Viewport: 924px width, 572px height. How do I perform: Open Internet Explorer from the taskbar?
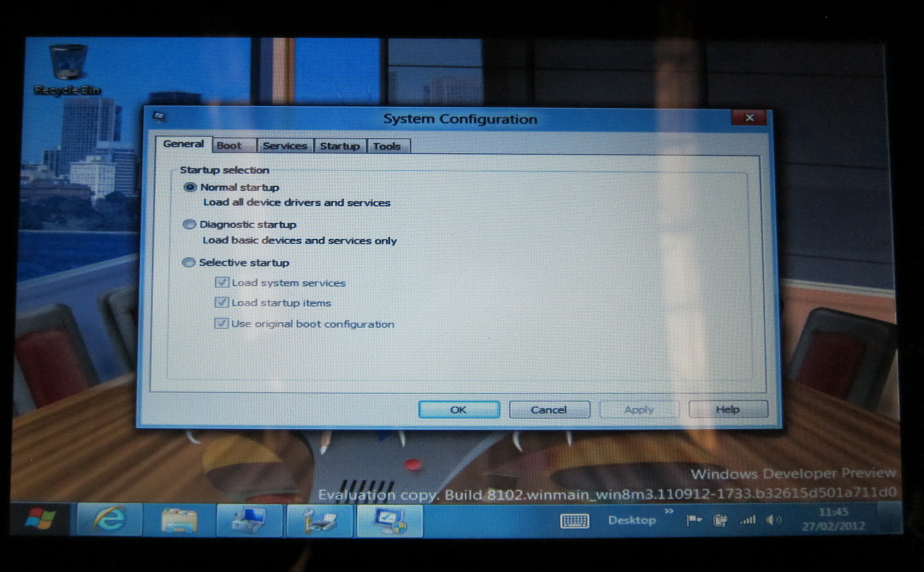pos(109,520)
